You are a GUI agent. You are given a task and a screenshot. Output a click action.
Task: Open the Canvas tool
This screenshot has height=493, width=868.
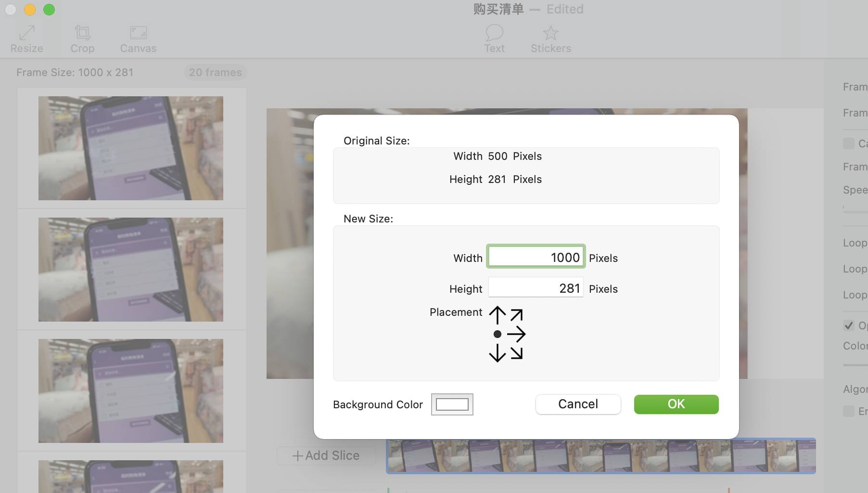click(x=138, y=39)
